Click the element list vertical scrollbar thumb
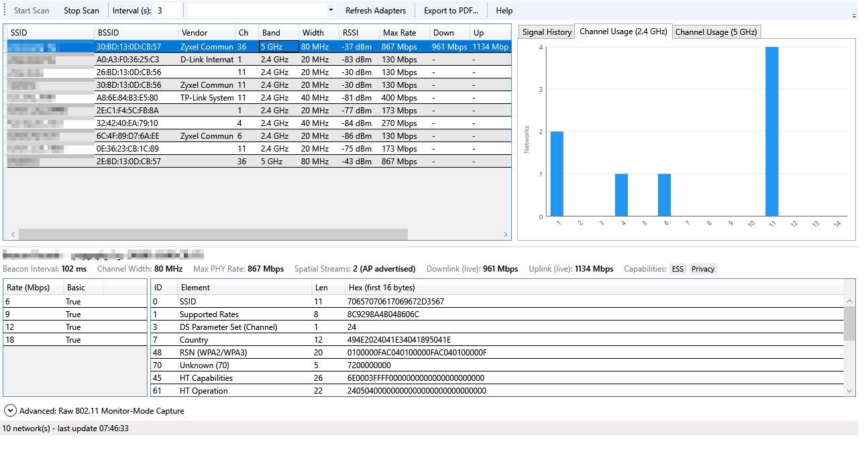 pos(850,324)
